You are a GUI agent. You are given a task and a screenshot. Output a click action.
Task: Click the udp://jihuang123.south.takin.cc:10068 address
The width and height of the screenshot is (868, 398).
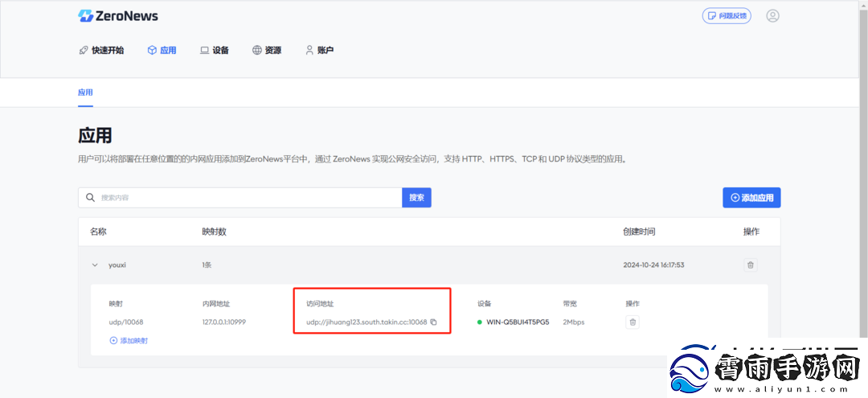366,322
